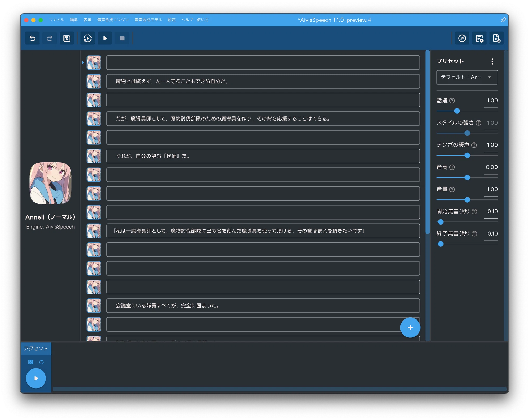Open the デフォルト preset dropdown
This screenshot has width=529, height=420.
(x=467, y=77)
